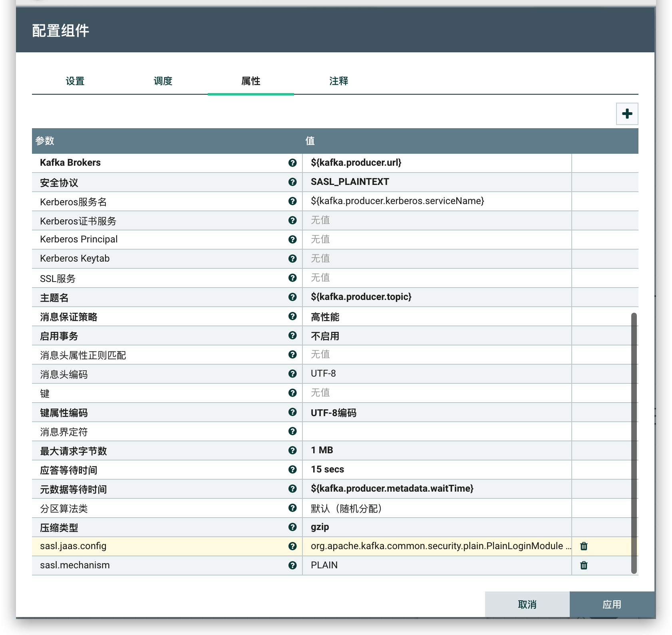The height and width of the screenshot is (635, 672).
Task: View help for Kerberos Keytab
Action: tap(292, 258)
